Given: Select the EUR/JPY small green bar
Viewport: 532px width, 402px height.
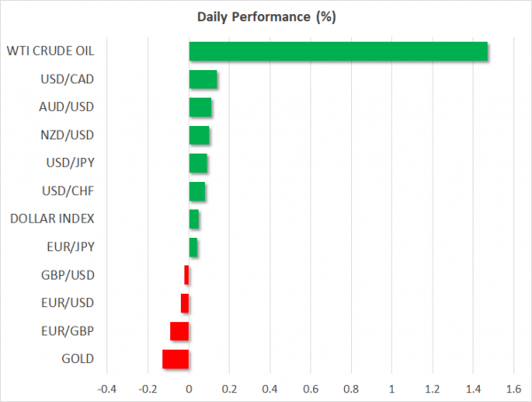Looking at the screenshot, I should [193, 248].
